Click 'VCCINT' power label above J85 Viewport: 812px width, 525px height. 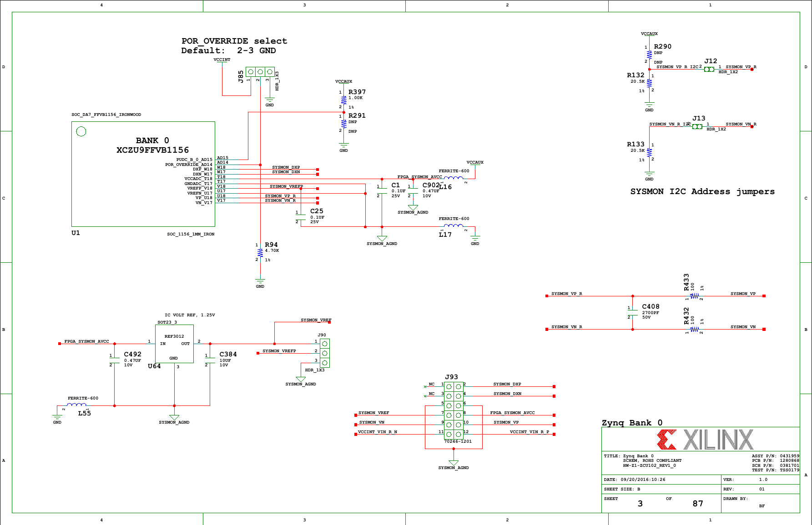222,60
